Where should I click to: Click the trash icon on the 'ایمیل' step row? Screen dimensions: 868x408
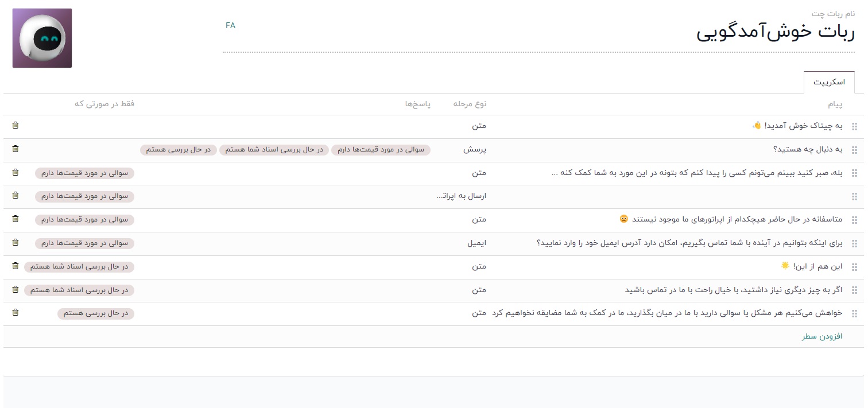click(15, 242)
